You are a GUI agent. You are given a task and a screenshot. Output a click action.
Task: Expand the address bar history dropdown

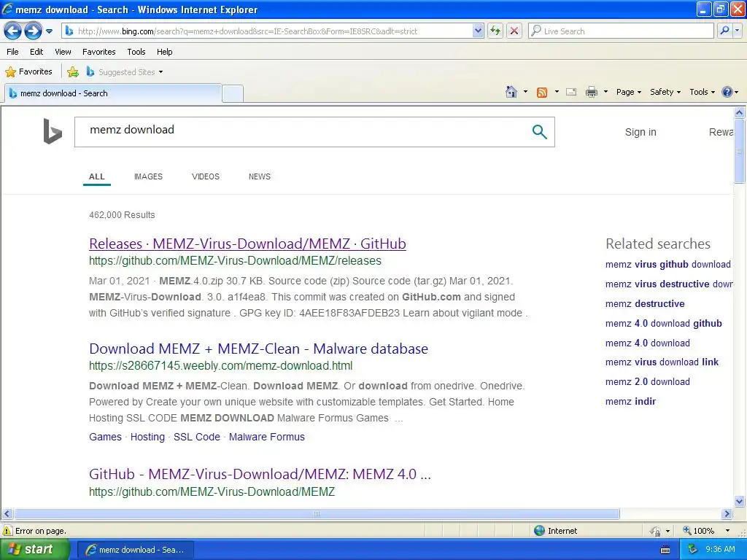[479, 31]
